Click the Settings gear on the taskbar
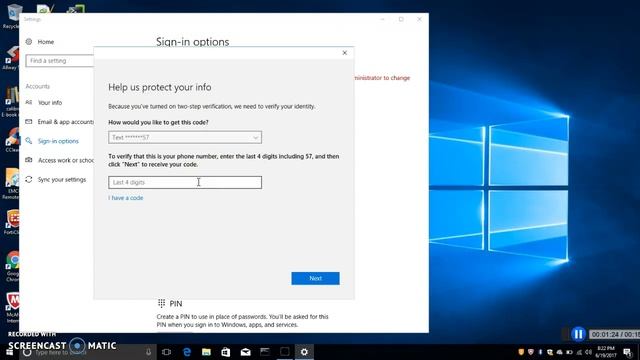 coord(304,352)
